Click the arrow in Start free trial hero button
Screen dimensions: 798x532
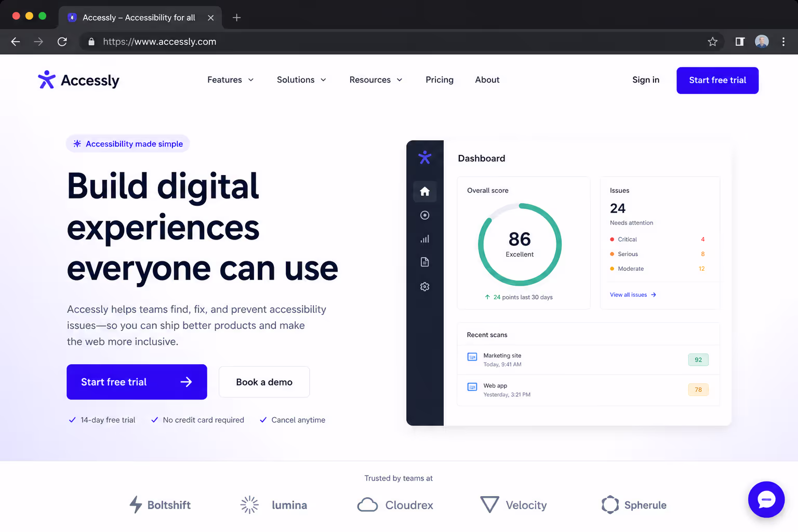click(186, 382)
